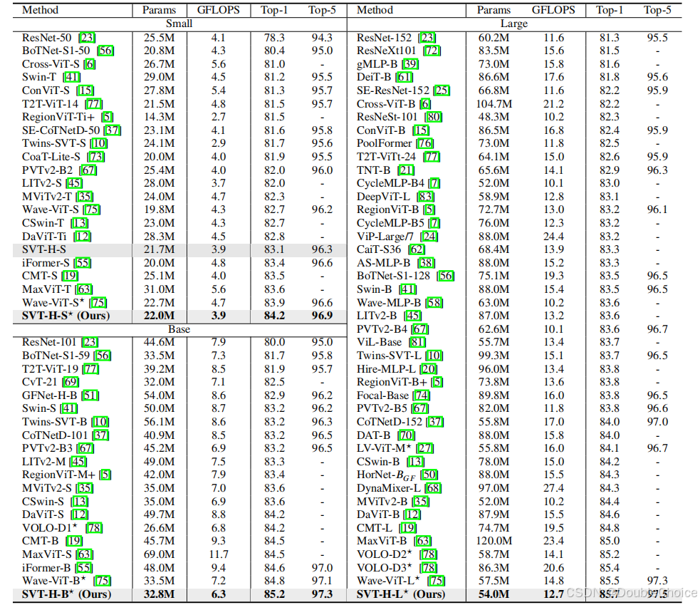
Task: Click reference [35] next to MViTv2-T
Action: (x=85, y=197)
